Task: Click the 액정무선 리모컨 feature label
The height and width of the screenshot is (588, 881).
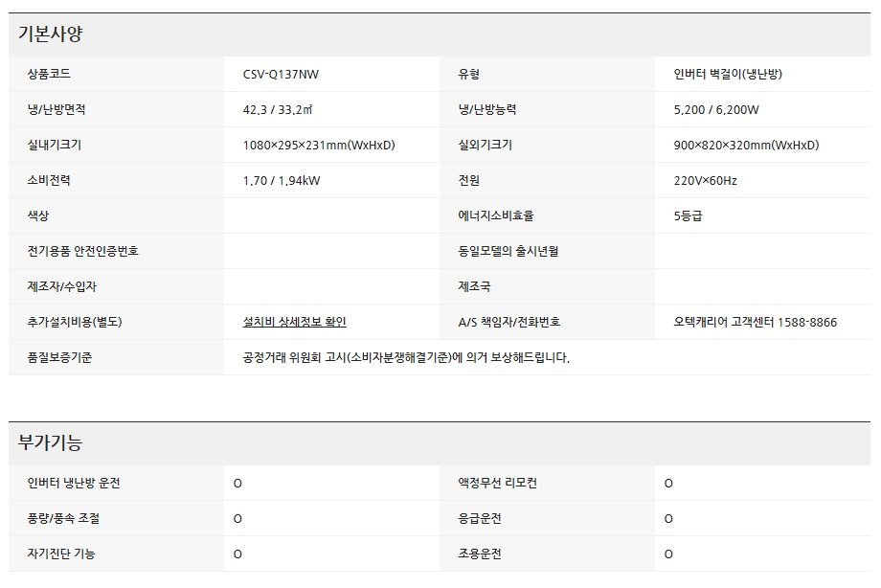Action: (497, 484)
